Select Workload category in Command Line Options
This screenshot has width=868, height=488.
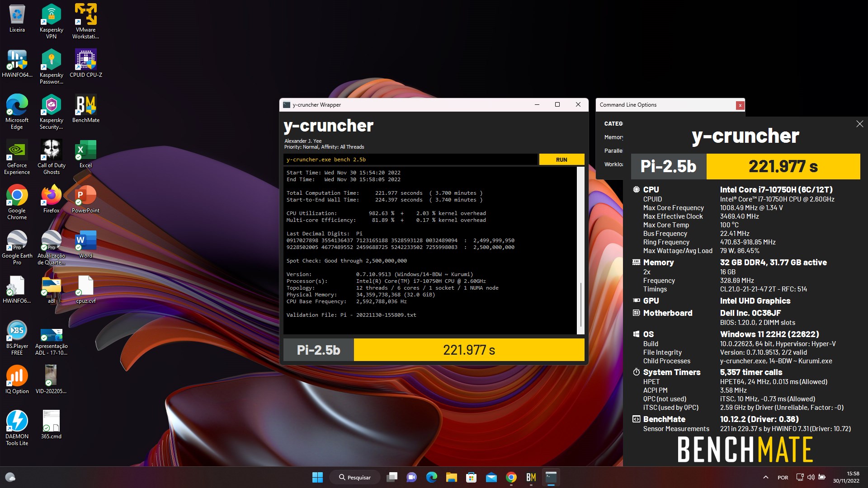point(613,164)
